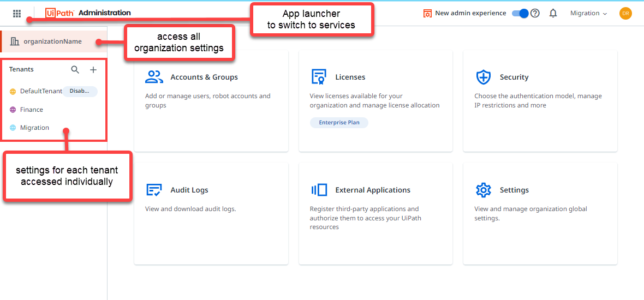Click 'Add or manage users' description text
644x300 pixels.
(208, 100)
